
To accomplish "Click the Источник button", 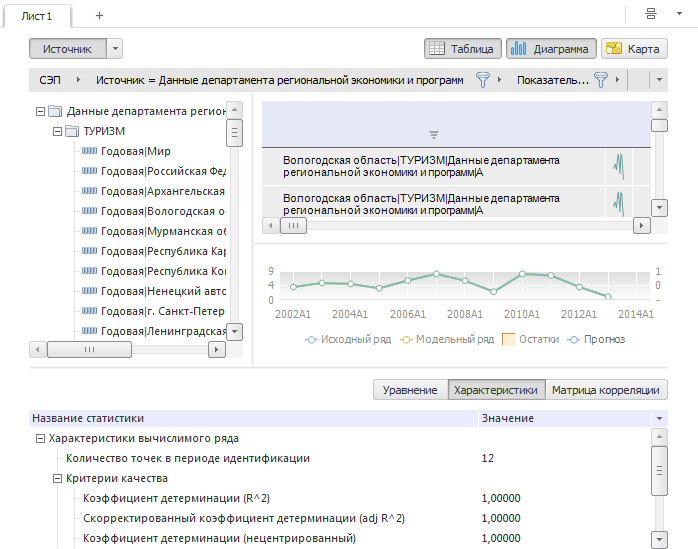I will pyautogui.click(x=68, y=49).
